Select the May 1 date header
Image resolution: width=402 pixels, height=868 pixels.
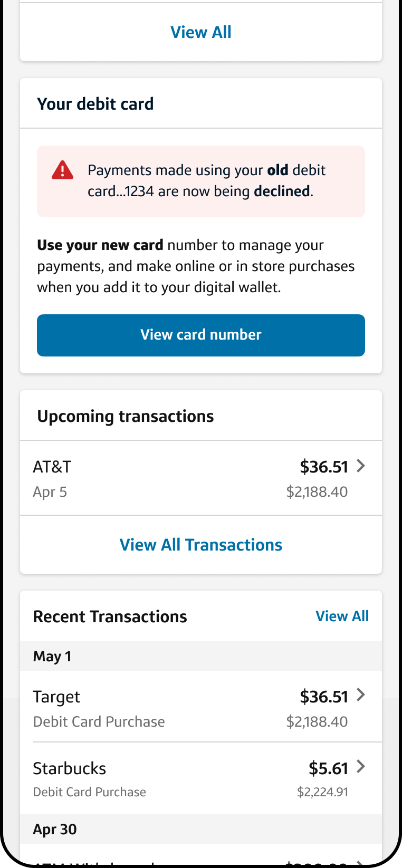click(52, 657)
